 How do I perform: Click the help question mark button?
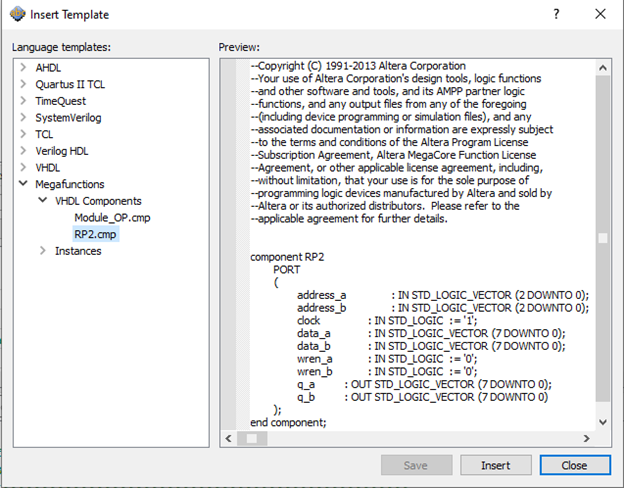point(556,14)
